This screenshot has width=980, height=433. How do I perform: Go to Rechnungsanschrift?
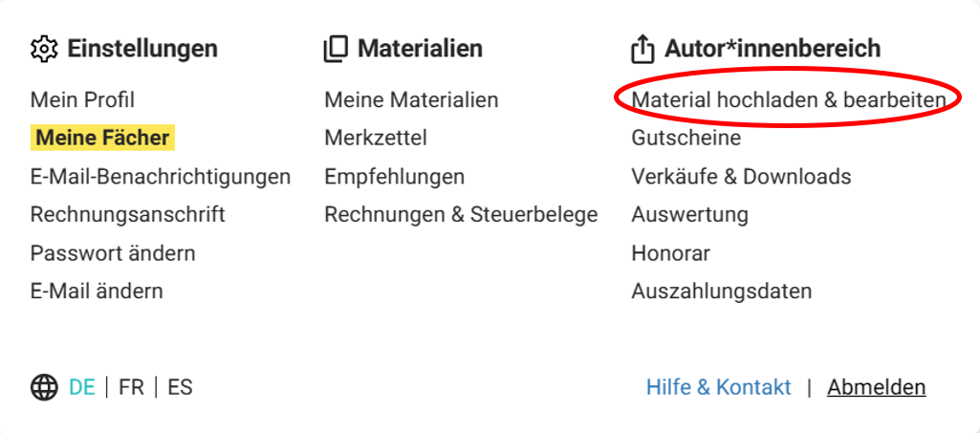127,215
